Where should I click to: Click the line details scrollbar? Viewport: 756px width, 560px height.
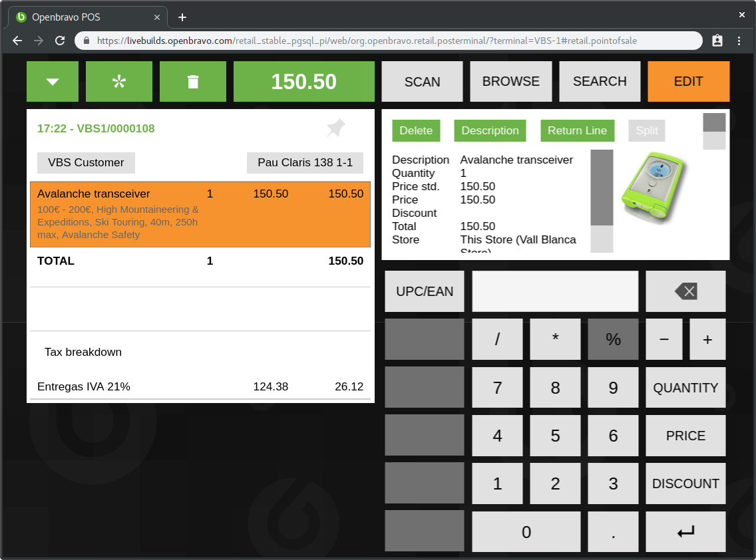602,201
